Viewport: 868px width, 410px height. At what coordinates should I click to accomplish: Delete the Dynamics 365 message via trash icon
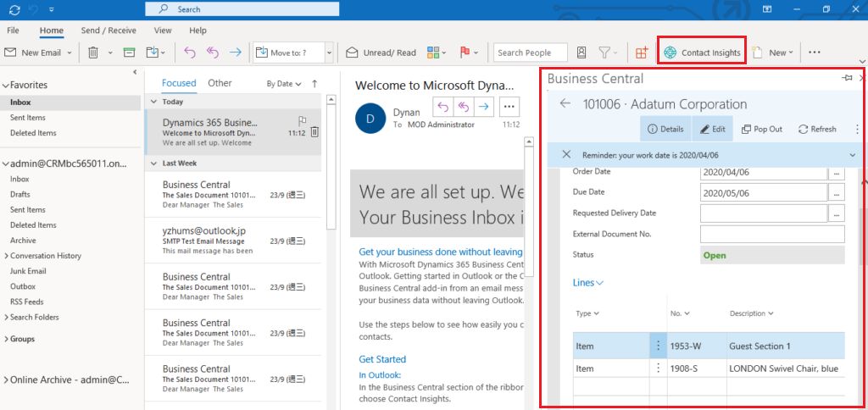(314, 131)
